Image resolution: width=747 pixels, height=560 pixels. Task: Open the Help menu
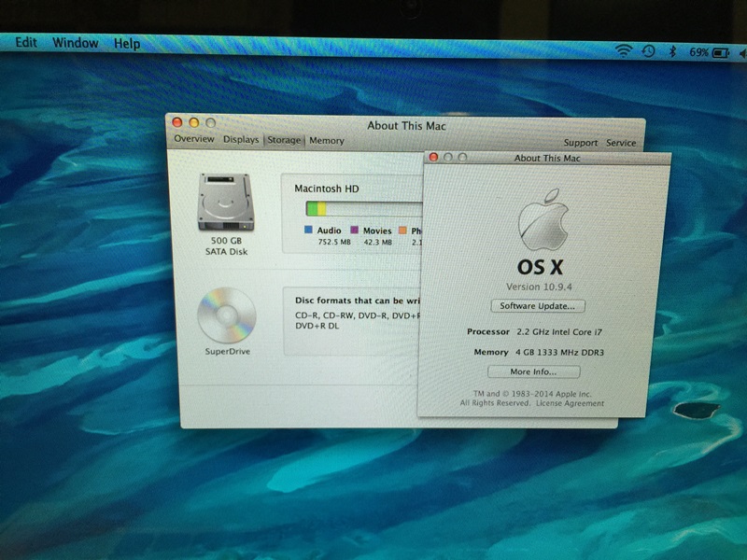127,44
